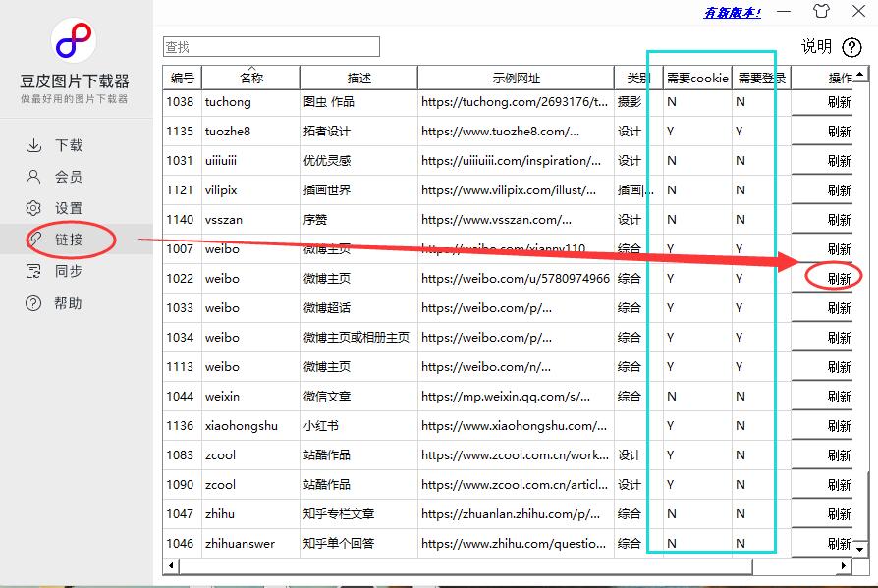Viewport: 878px width, 588px height.
Task: Select the https://weibo.com/n/ URL cell
Action: (x=516, y=367)
